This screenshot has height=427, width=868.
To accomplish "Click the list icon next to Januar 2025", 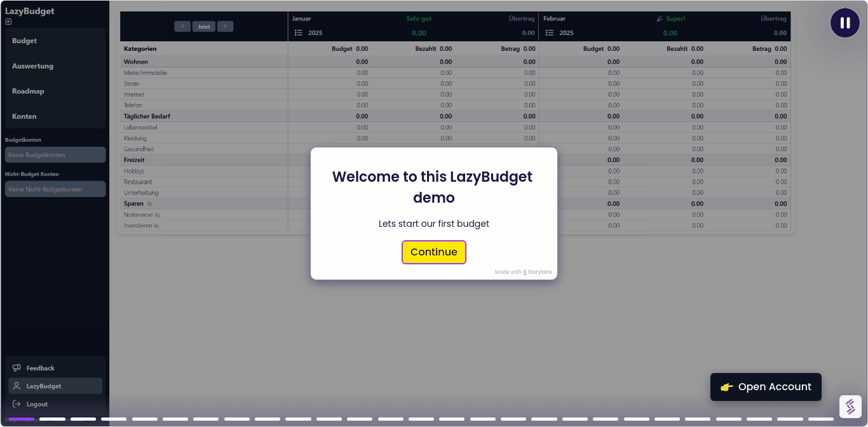I will tap(299, 33).
